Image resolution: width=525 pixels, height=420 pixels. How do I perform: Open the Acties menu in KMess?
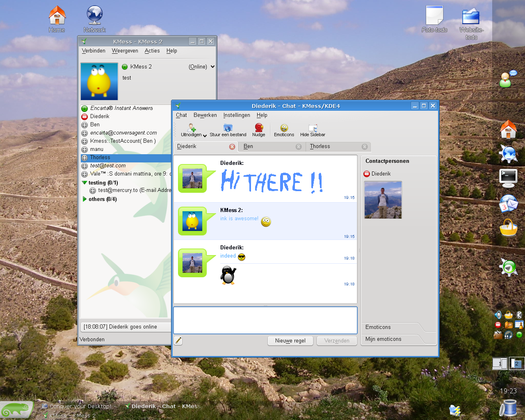pyautogui.click(x=152, y=51)
